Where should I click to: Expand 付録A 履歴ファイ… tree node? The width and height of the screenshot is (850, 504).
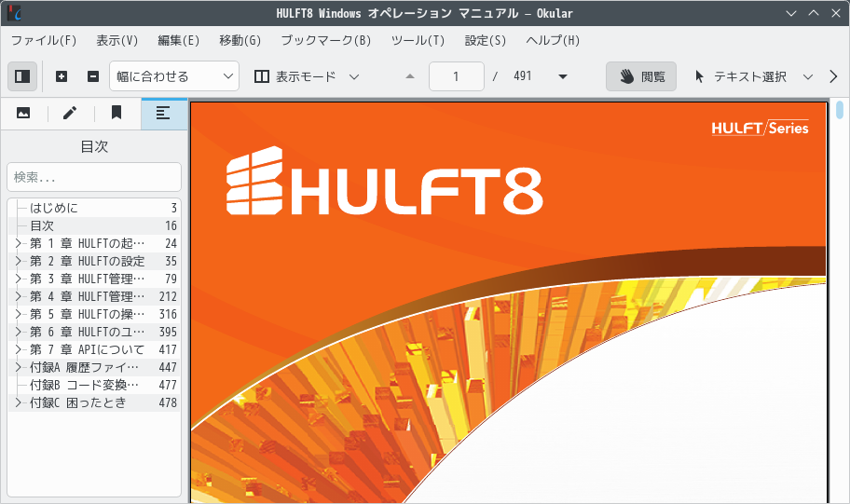pos(18,367)
